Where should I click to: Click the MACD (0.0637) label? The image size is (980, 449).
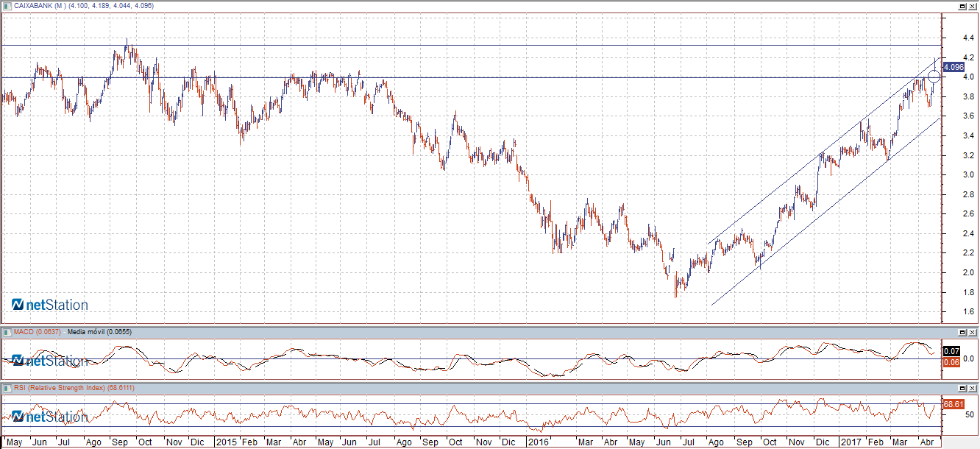[38, 332]
